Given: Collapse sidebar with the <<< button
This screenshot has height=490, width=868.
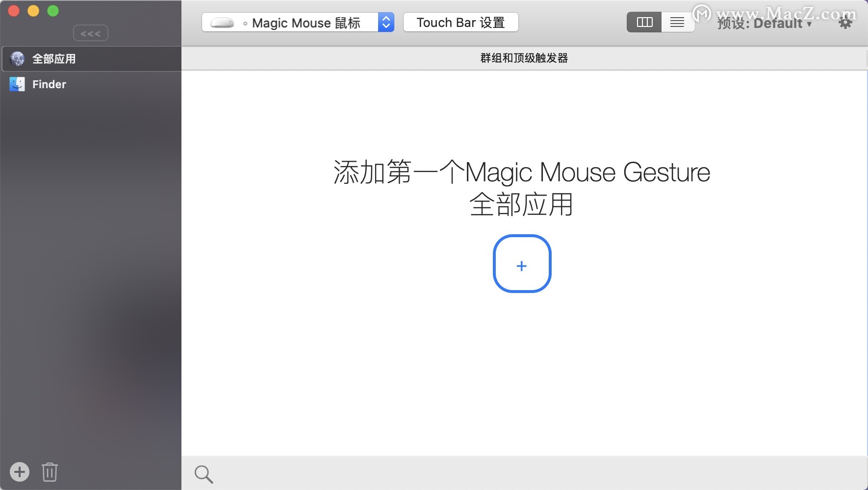Looking at the screenshot, I should 91,33.
